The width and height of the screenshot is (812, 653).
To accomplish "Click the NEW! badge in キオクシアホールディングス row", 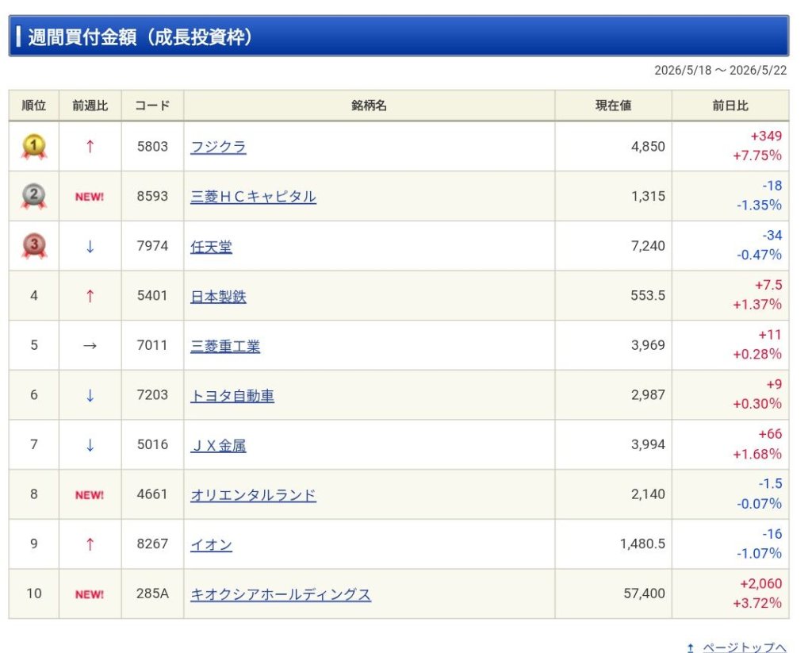I will point(90,594).
